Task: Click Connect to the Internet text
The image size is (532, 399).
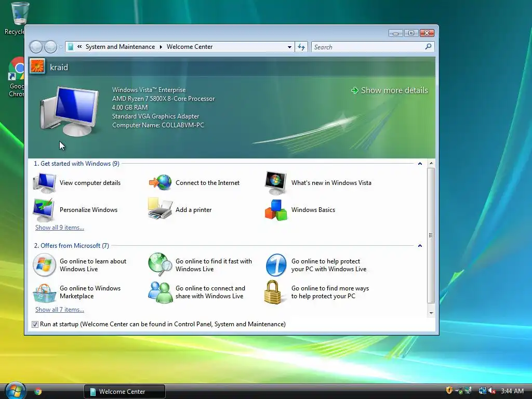Action: click(x=208, y=183)
